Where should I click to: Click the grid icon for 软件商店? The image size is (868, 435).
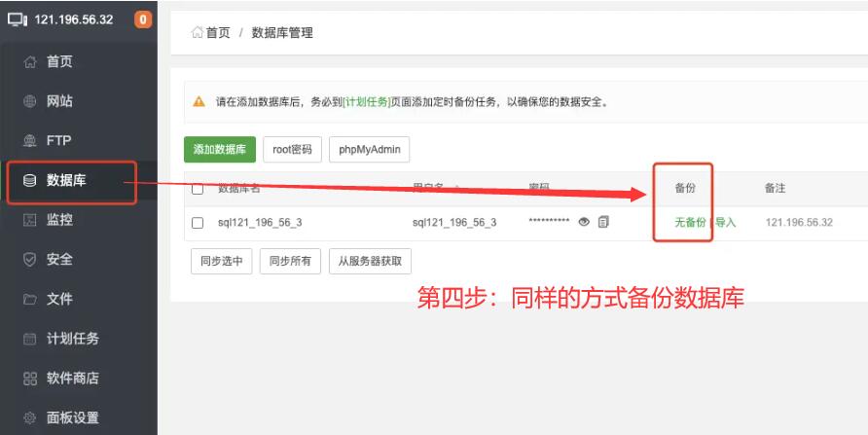coord(29,379)
